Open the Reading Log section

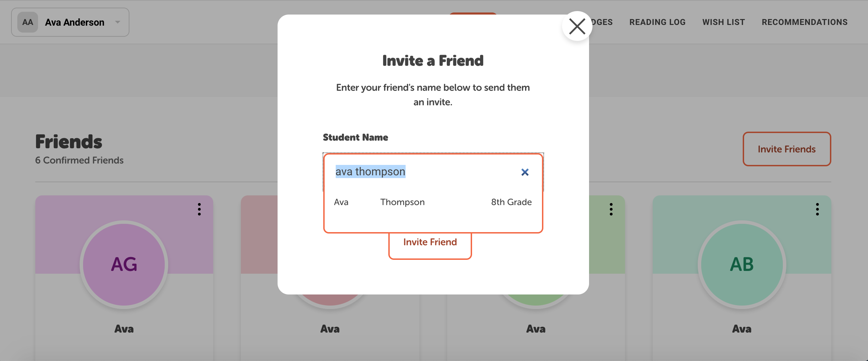point(658,22)
